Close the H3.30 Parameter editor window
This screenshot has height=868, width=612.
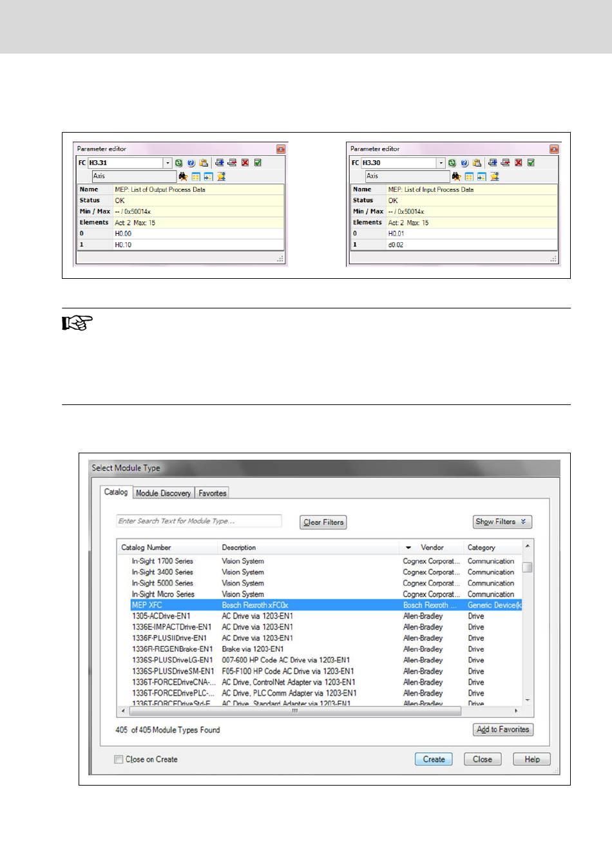(x=554, y=149)
